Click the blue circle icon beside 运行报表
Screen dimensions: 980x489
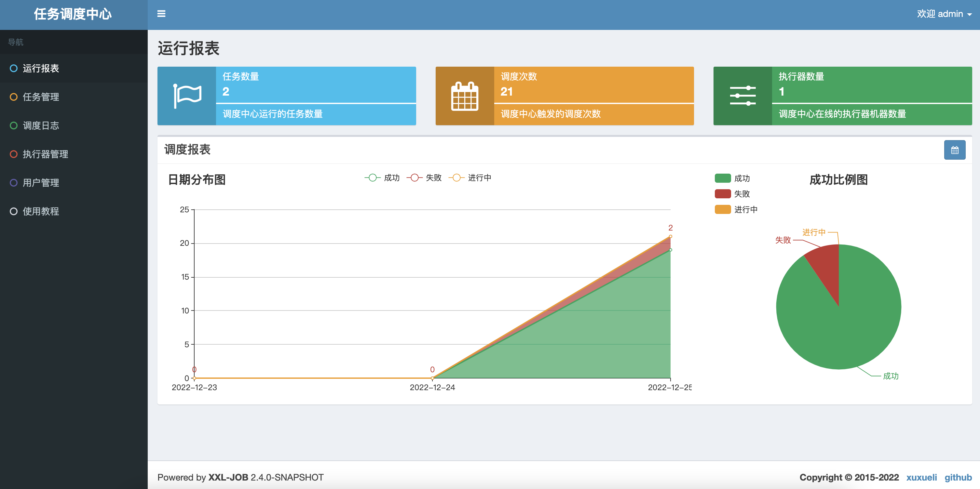14,69
